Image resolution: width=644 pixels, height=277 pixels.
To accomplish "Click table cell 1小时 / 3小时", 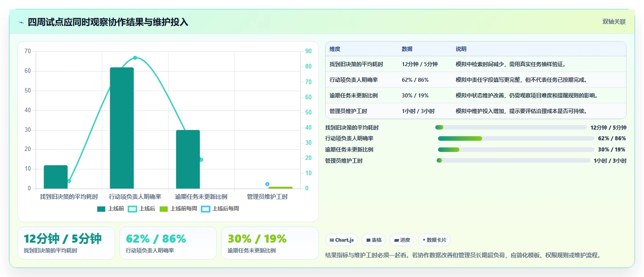I will 418,111.
